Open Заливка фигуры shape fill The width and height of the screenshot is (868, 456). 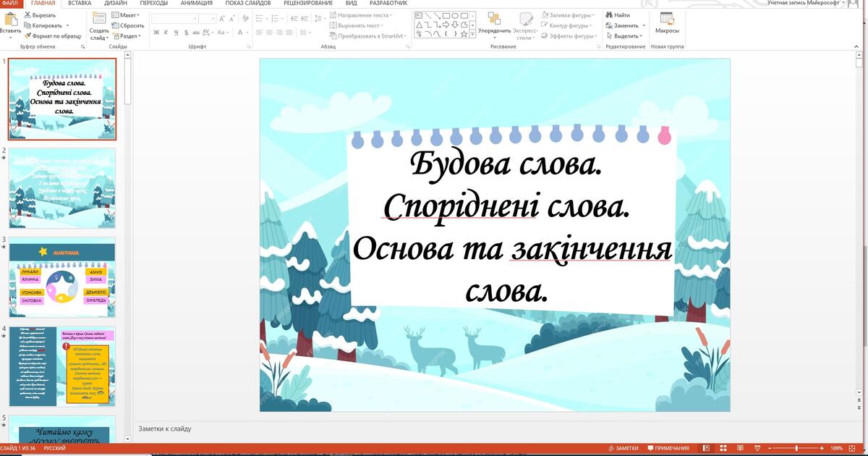point(569,15)
